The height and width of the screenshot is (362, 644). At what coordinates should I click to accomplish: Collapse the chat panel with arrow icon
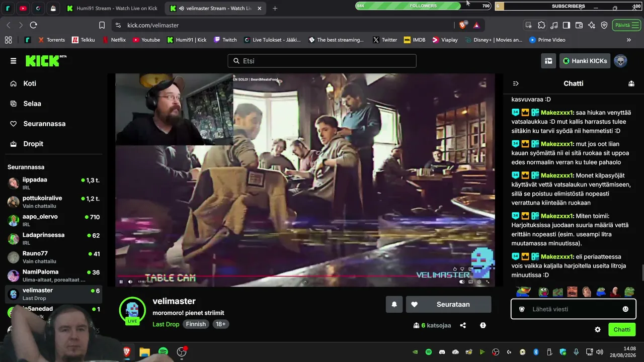tap(516, 83)
